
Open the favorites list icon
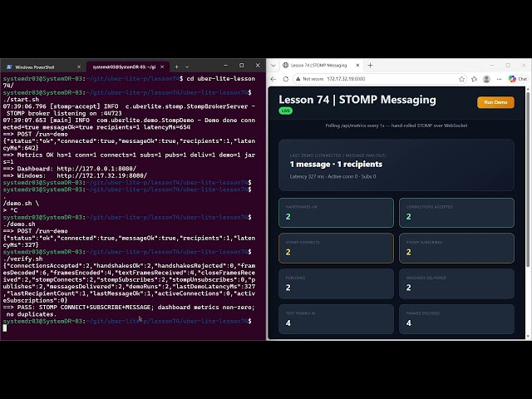[474, 79]
